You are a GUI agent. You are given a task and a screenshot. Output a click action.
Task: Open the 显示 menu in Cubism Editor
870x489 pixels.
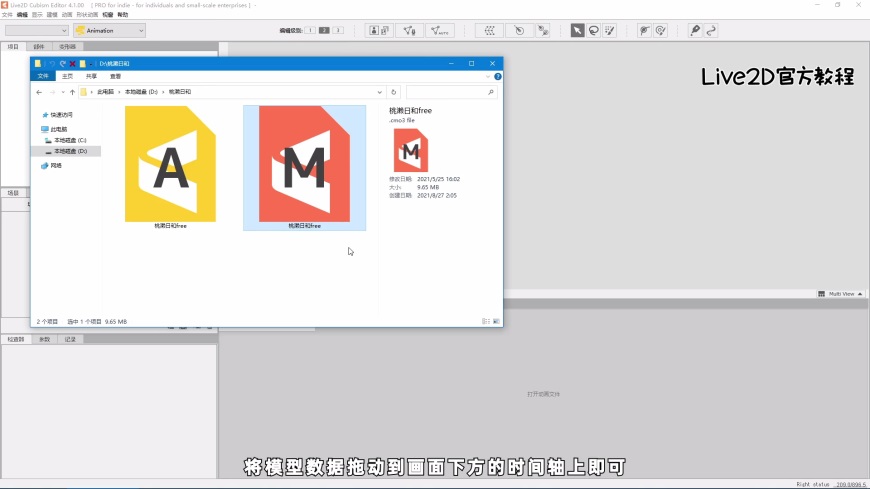(37, 15)
